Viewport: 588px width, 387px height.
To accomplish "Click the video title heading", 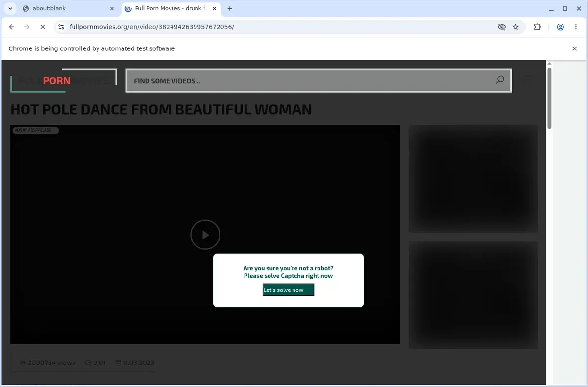I will 161,109.
